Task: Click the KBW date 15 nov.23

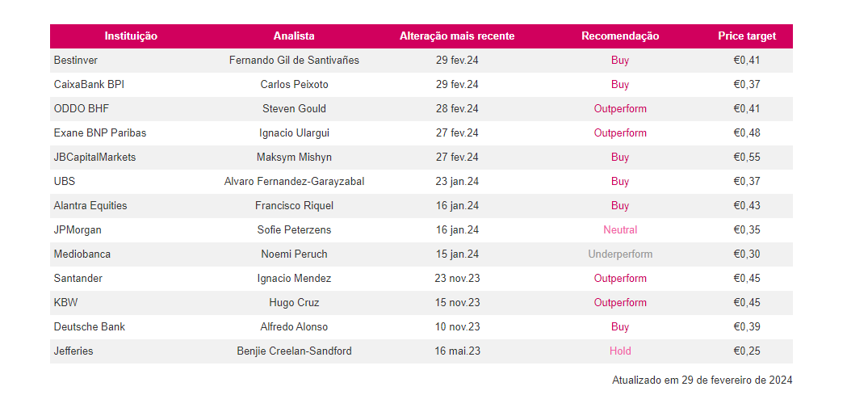Action: 457,303
